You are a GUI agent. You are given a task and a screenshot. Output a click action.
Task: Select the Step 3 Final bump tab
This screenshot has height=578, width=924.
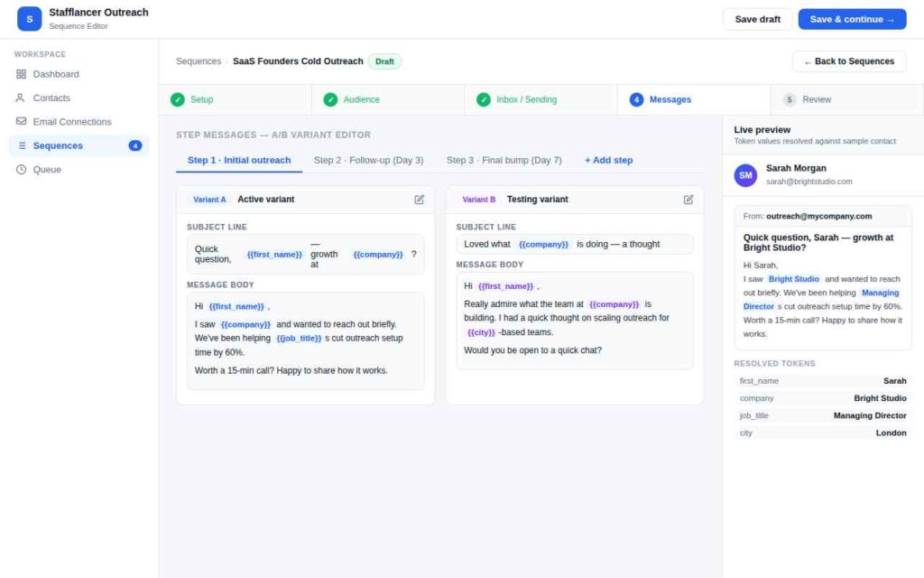[x=504, y=161]
